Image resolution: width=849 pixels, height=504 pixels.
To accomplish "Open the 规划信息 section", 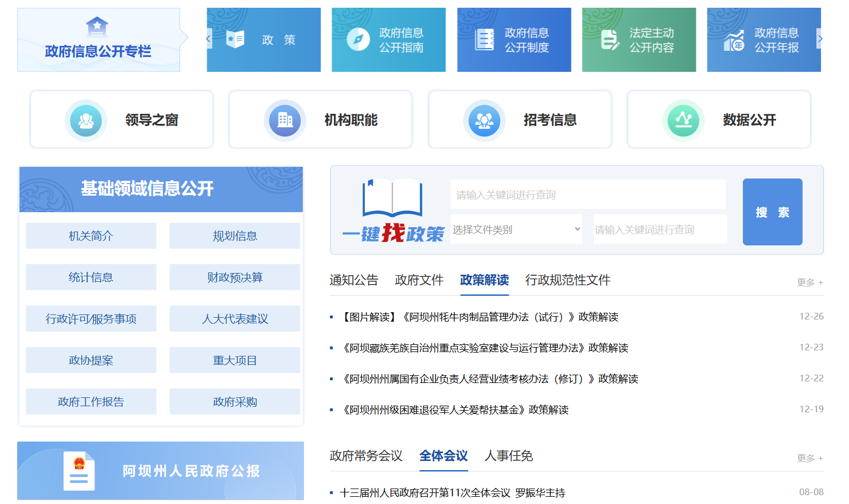I will (235, 236).
